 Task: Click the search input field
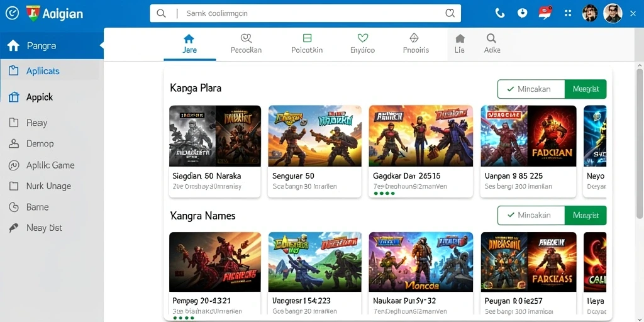[x=305, y=13]
